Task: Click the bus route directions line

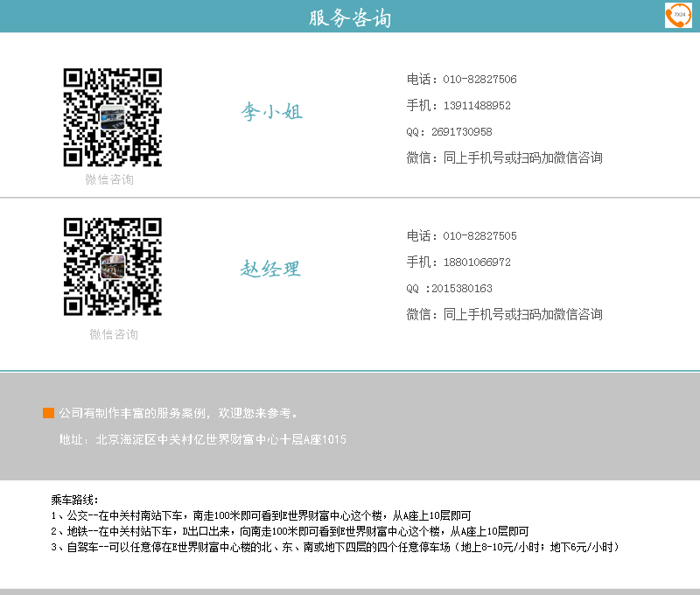Action: coord(261,515)
